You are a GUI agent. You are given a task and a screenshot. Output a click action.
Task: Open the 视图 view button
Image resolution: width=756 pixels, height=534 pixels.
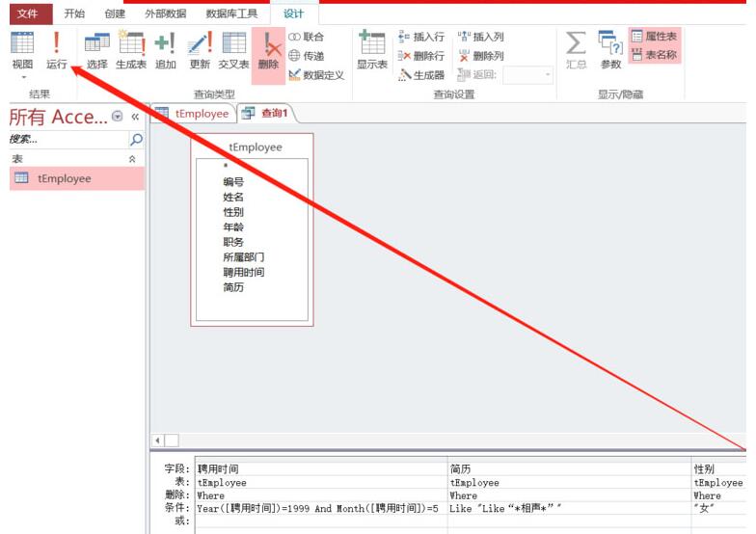pos(22,50)
